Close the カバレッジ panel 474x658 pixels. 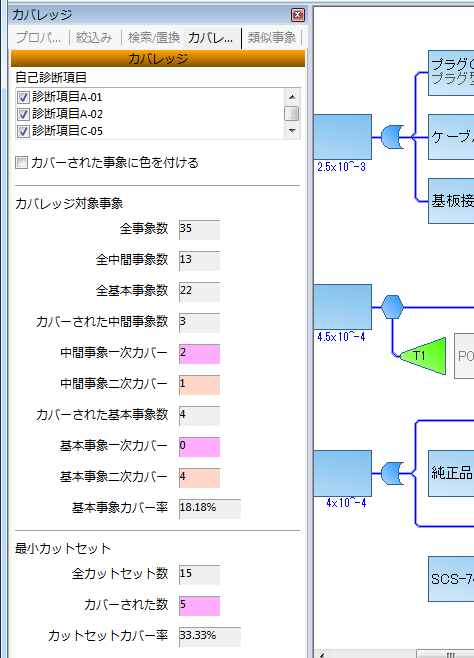297,15
